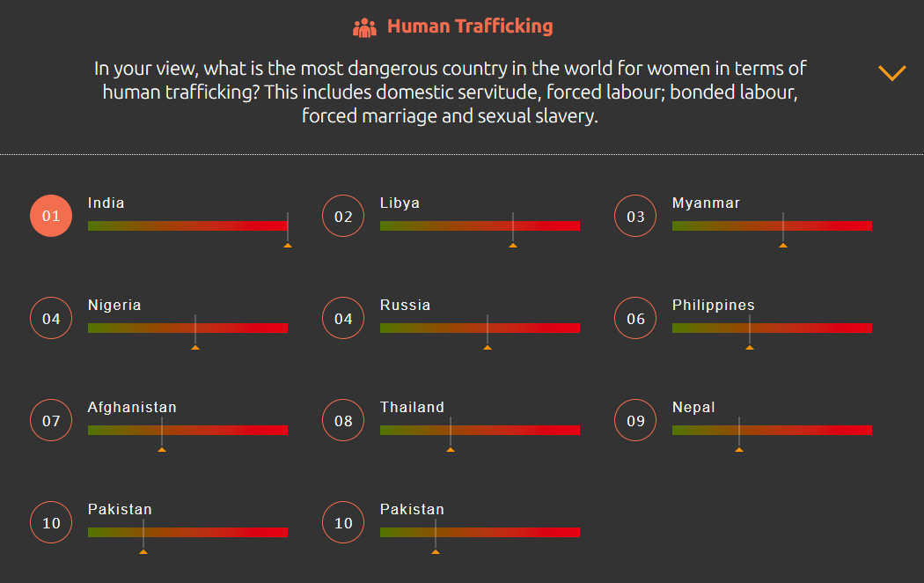Screen dimensions: 924x583
Task: Click the Human Trafficking people icon
Action: point(364,27)
